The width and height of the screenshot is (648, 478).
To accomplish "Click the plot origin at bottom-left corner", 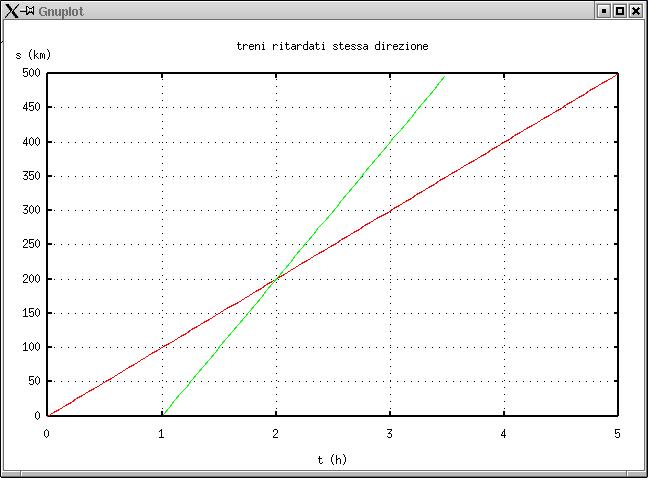I will tap(47, 415).
